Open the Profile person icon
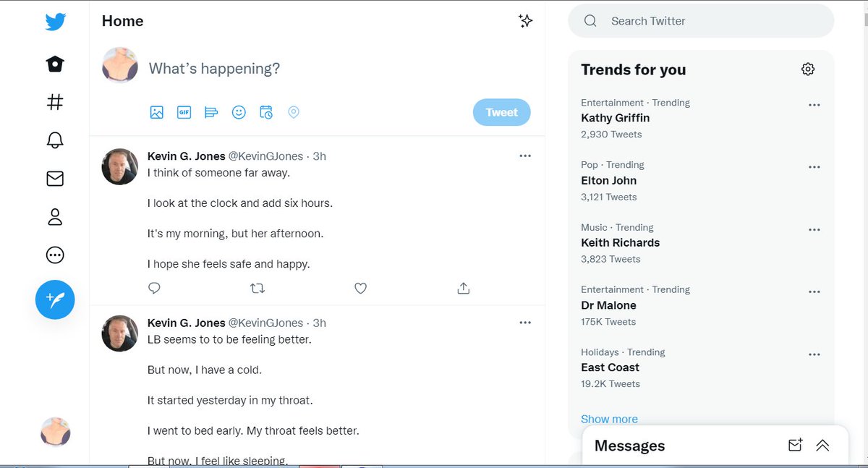Image resolution: width=868 pixels, height=468 pixels. tap(55, 216)
